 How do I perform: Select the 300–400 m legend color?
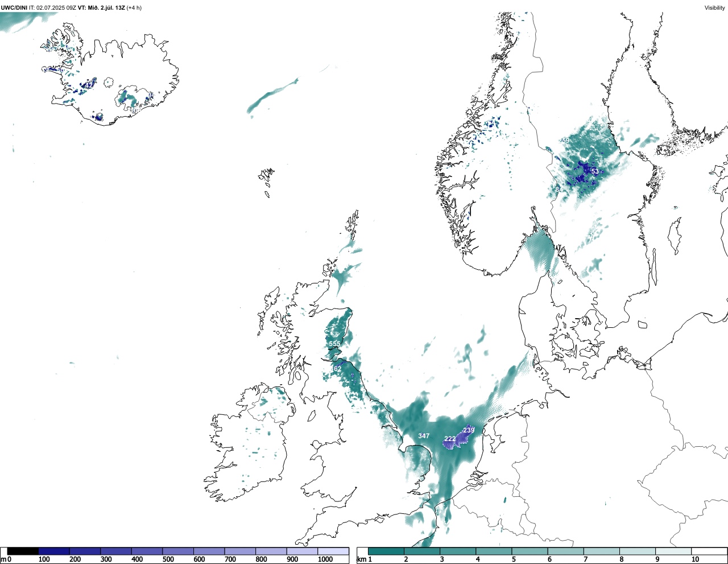116,551
